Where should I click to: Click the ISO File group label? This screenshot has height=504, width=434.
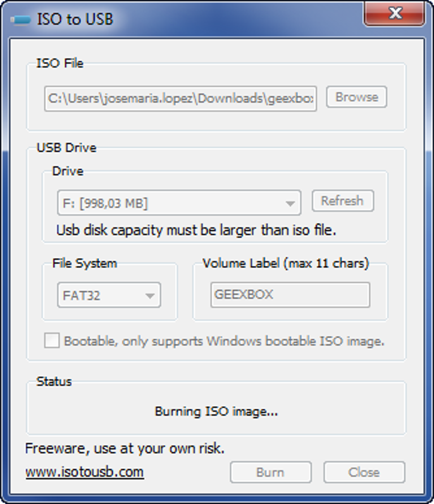60,63
